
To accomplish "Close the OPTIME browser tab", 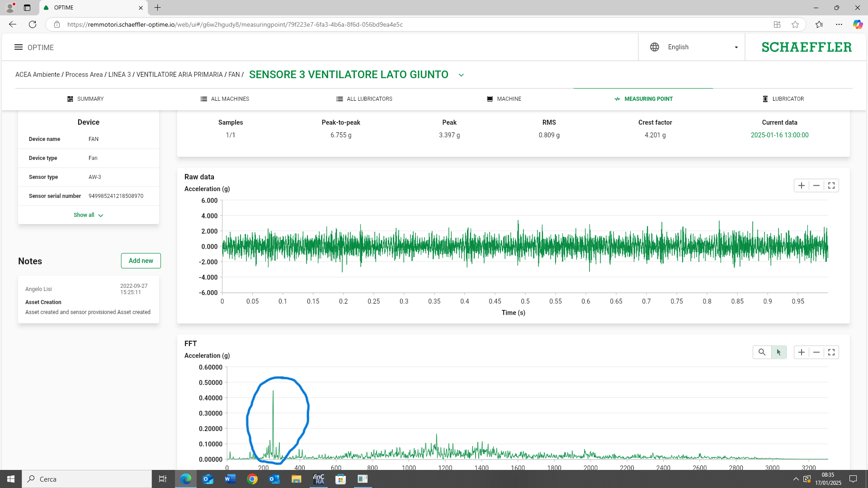I will click(x=141, y=8).
